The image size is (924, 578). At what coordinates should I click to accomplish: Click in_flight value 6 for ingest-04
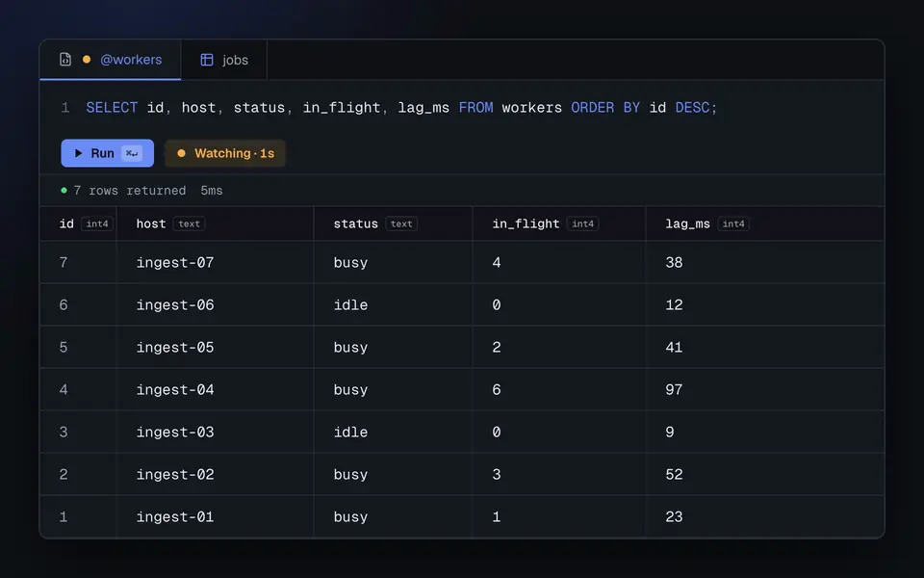click(x=497, y=390)
